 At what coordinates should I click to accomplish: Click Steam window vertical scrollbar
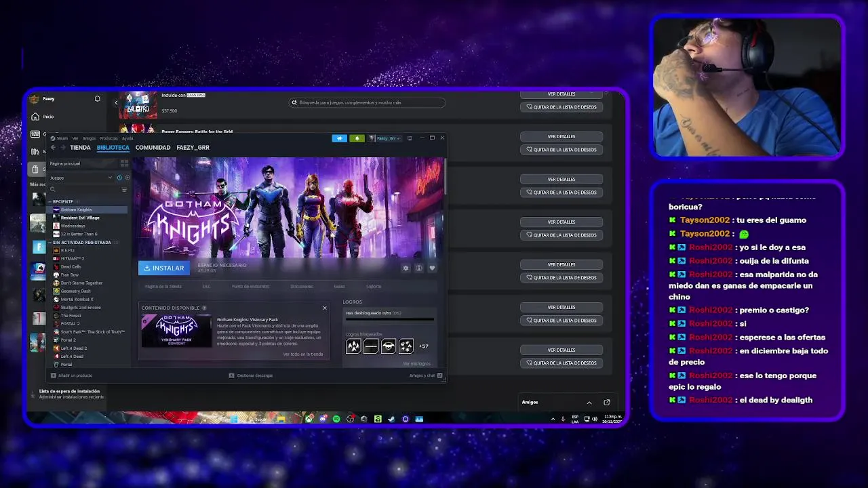coord(445,178)
